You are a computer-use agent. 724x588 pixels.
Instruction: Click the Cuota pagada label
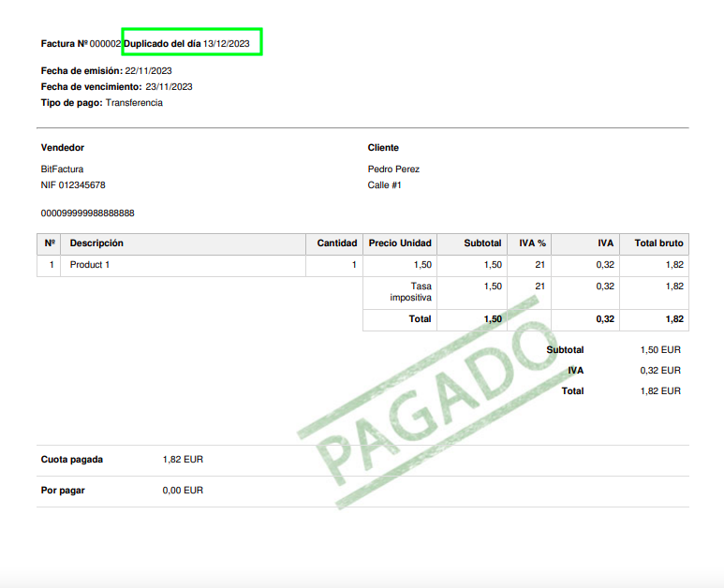tap(72, 460)
